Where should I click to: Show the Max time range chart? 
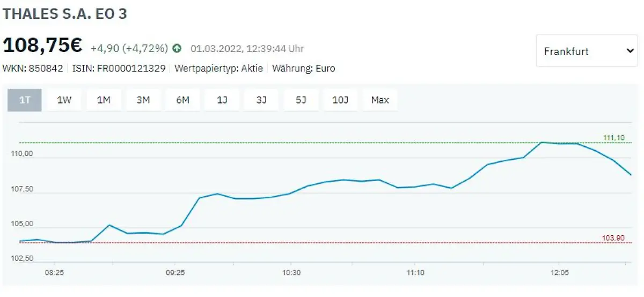coord(380,100)
